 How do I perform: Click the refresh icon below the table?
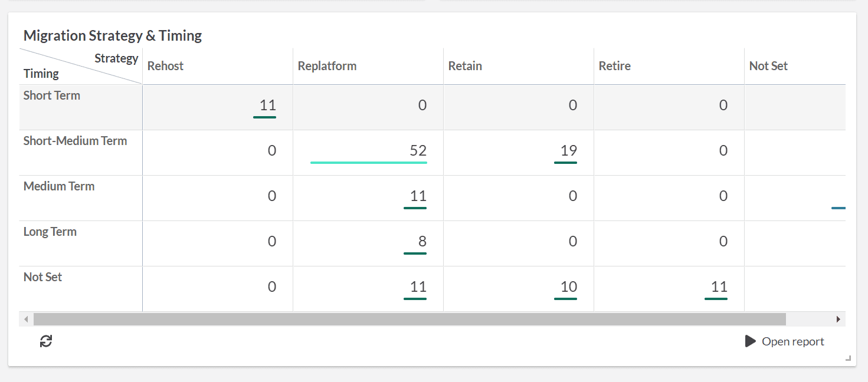coord(46,341)
